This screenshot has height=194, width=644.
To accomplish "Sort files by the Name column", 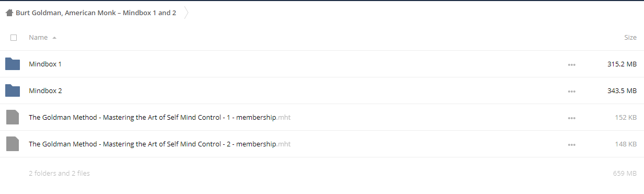I will click(x=38, y=38).
